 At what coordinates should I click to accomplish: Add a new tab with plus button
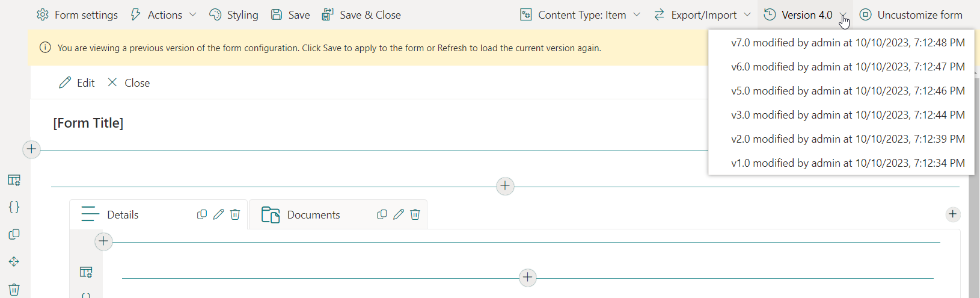(x=953, y=214)
